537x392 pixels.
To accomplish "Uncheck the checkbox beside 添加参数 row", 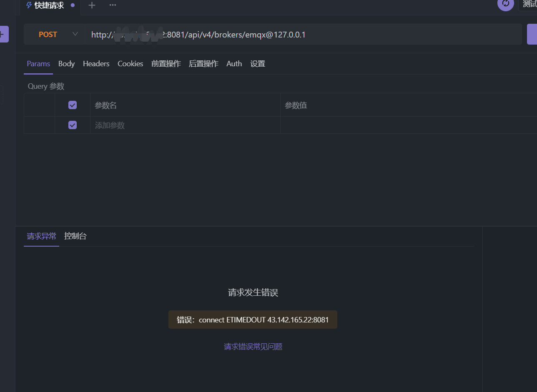I will tap(73, 125).
